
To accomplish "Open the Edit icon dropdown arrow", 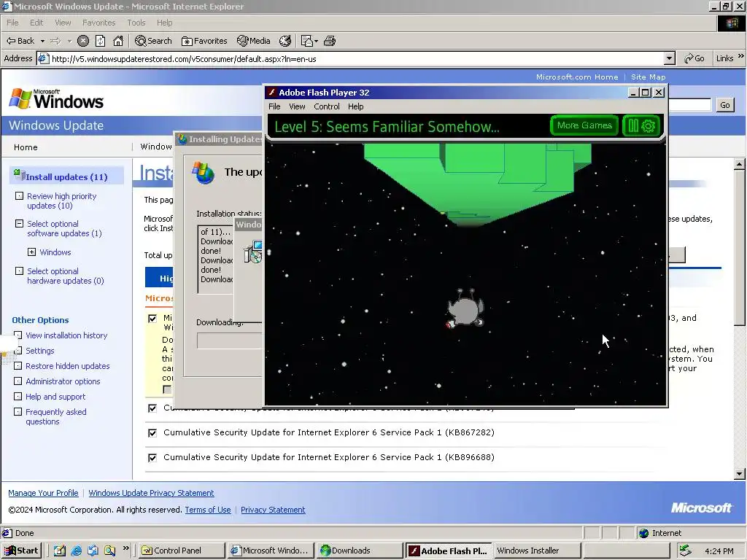I will point(316,41).
